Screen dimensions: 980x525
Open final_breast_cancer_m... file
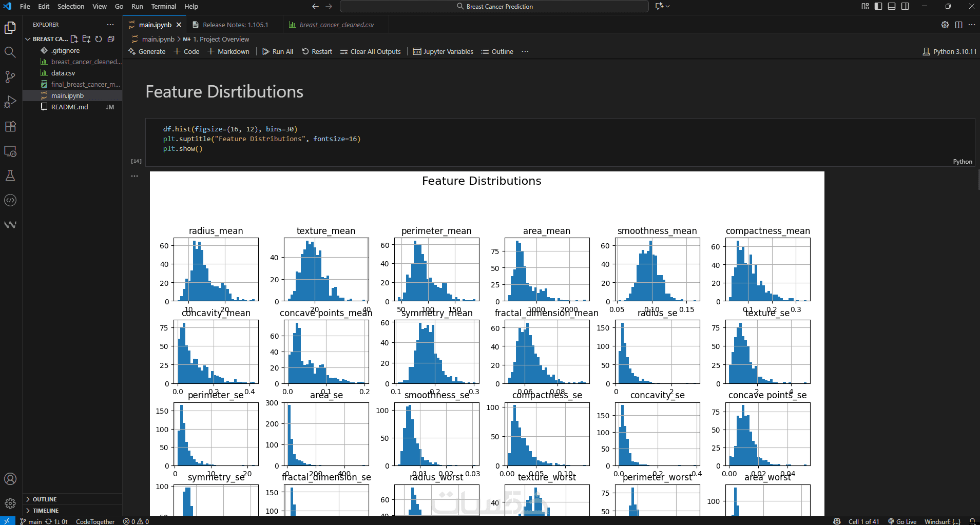(x=72, y=84)
